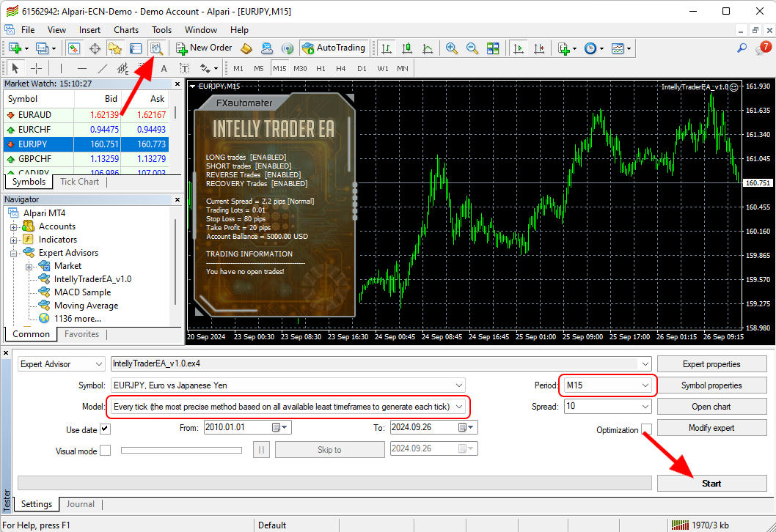Enable the Optimization checkbox

click(x=646, y=429)
